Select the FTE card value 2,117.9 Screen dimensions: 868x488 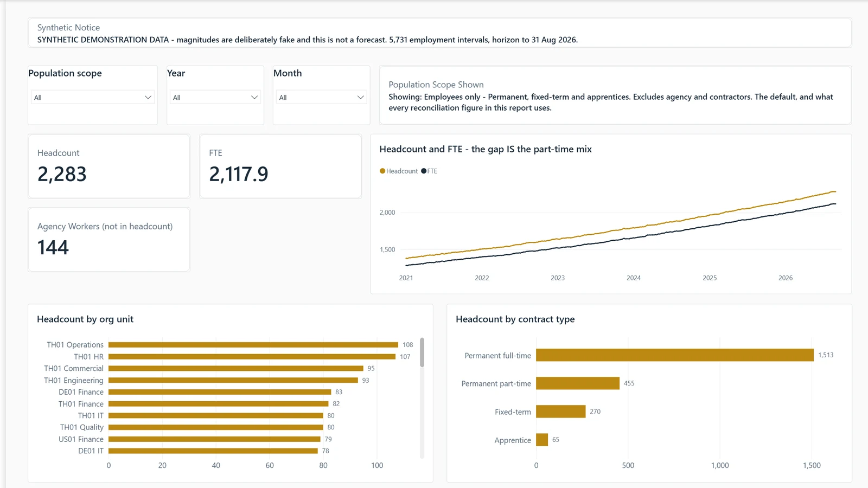tap(239, 174)
